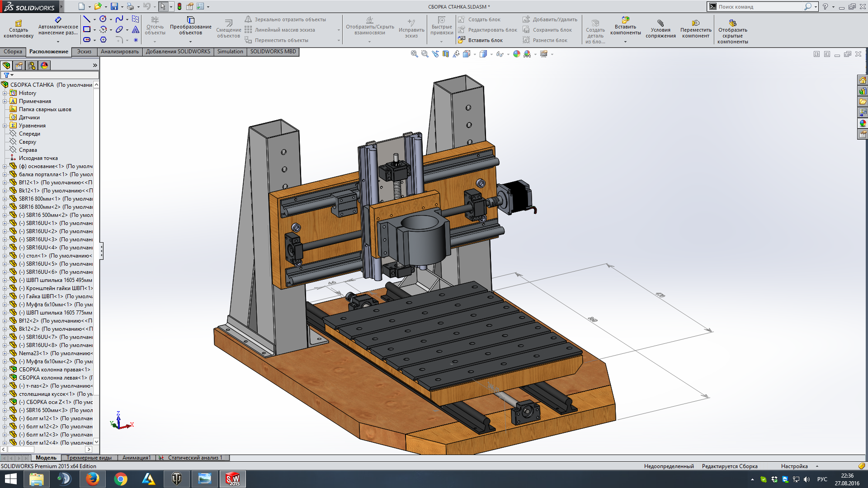Click the Rebuild traffic light icon
The image size is (868, 488).
(x=179, y=6)
